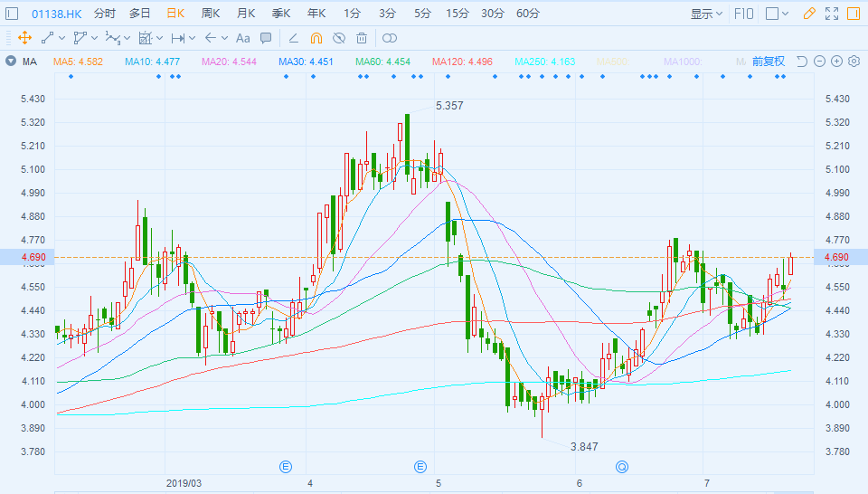Toggle the magnet snap tool
Viewport: 868px width, 494px height.
click(316, 38)
